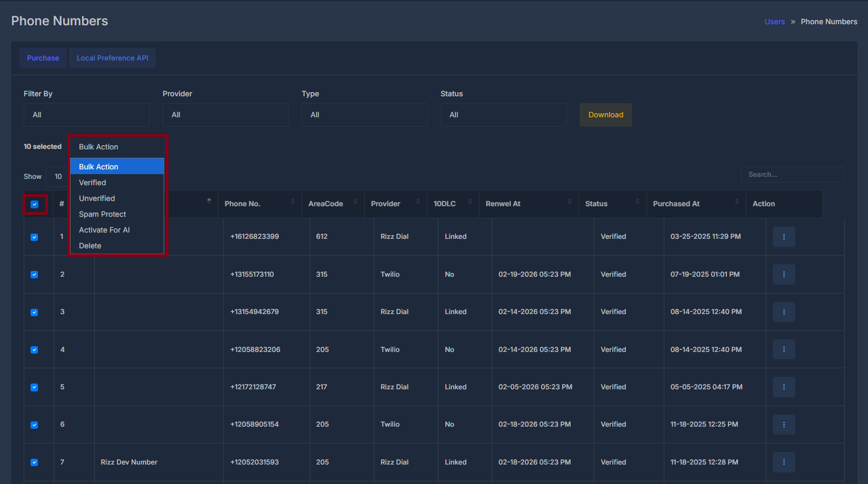This screenshot has width=868, height=484.
Task: Open the Show entries count dropdown
Action: click(x=58, y=176)
